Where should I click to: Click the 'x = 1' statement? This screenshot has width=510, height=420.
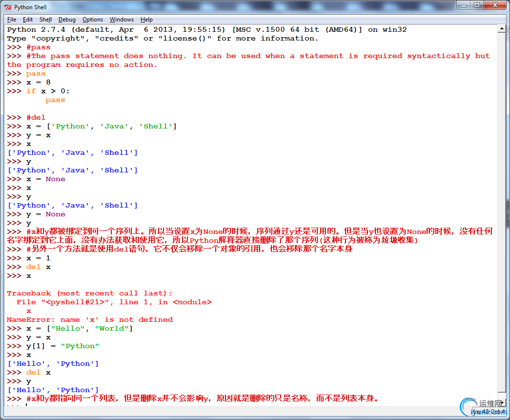(x=39, y=258)
